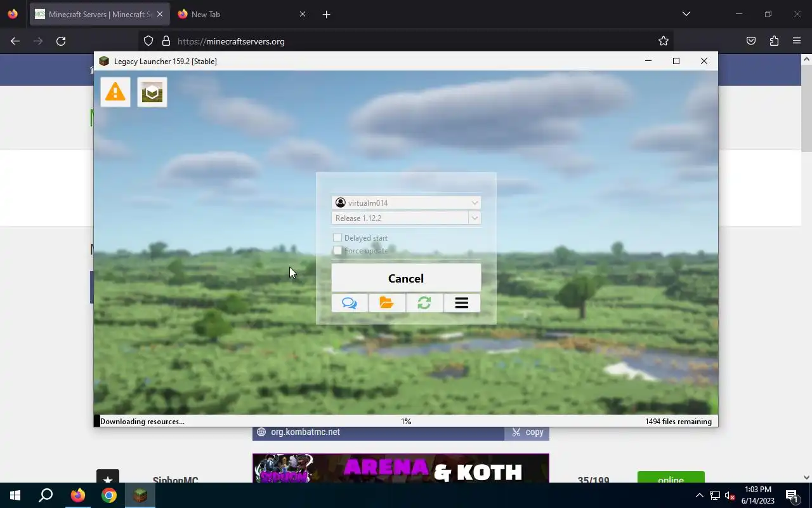Bookmark this page with the star
The width and height of the screenshot is (812, 508).
point(664,41)
